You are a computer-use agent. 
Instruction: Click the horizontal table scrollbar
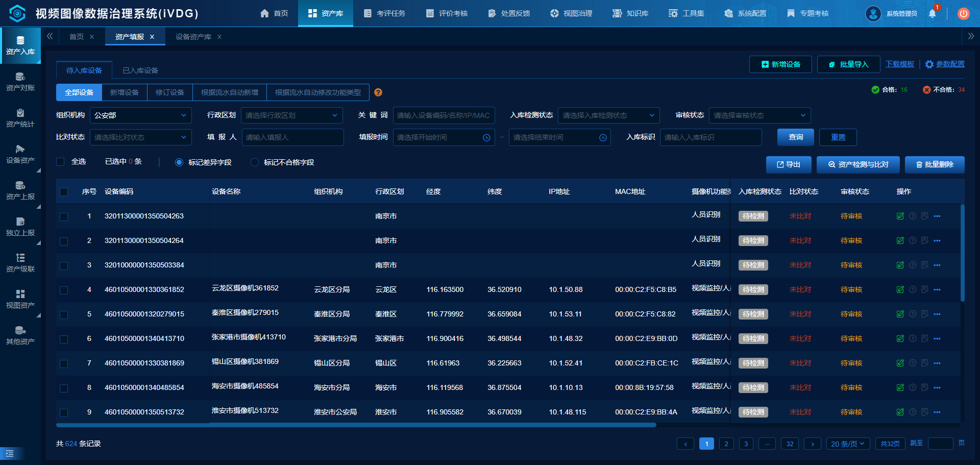(356, 425)
